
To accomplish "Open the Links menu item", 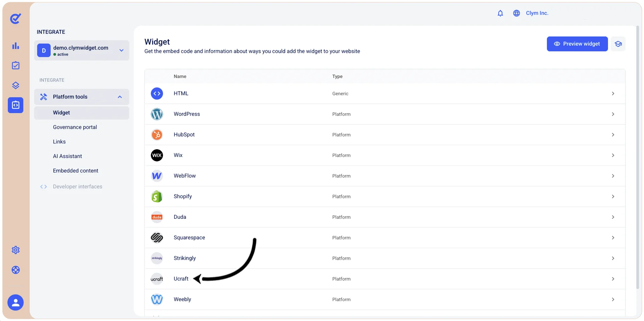I will tap(59, 142).
